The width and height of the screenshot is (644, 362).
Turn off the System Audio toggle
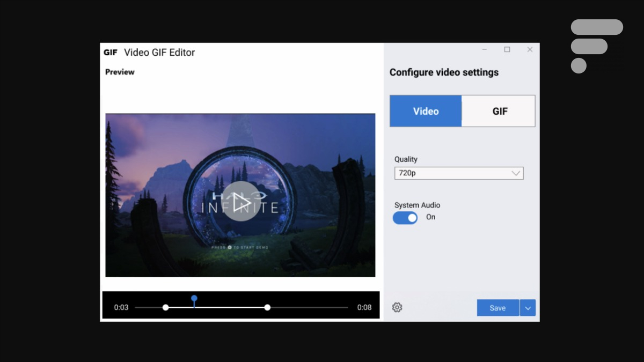[x=405, y=217]
